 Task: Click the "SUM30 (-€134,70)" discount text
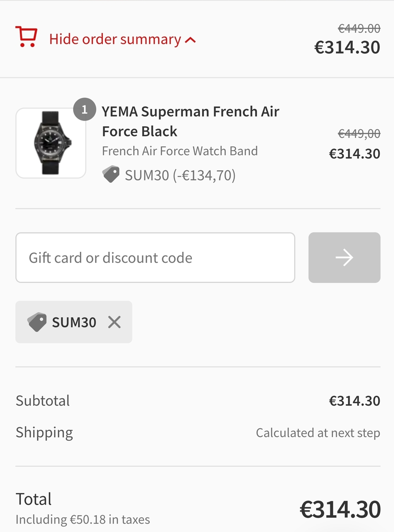180,176
